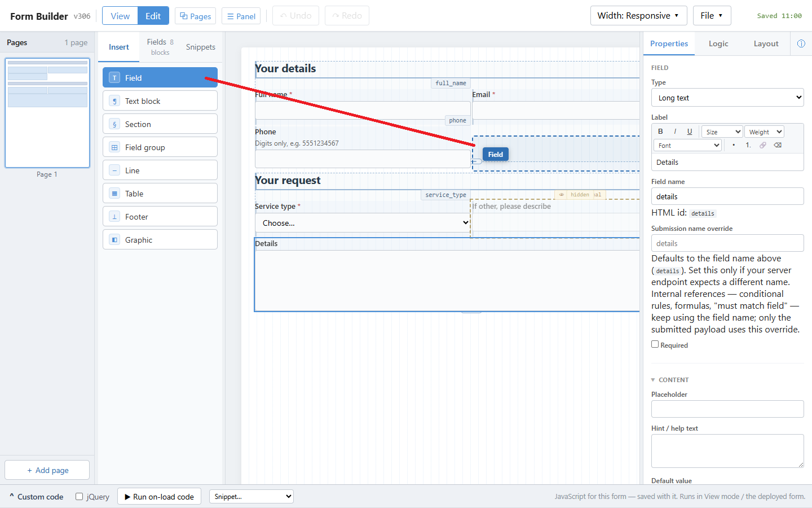The width and height of the screenshot is (812, 508).
Task: Open the field Type dropdown showing Long text
Action: click(727, 98)
